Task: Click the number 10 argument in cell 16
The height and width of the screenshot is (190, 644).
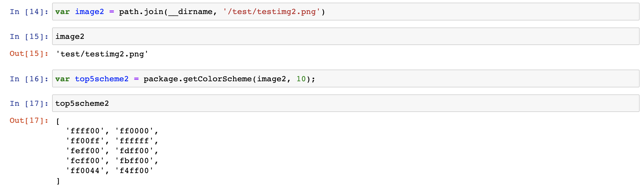Action: coord(301,79)
